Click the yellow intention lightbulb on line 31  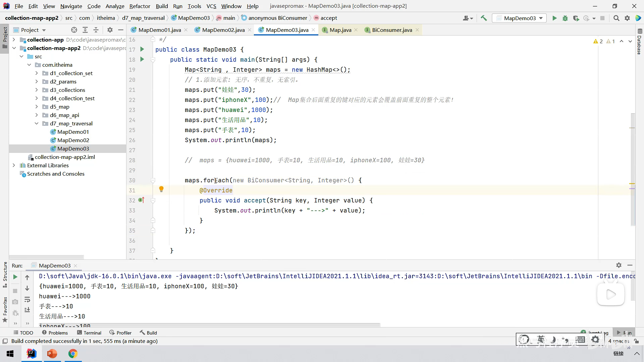coord(161,189)
